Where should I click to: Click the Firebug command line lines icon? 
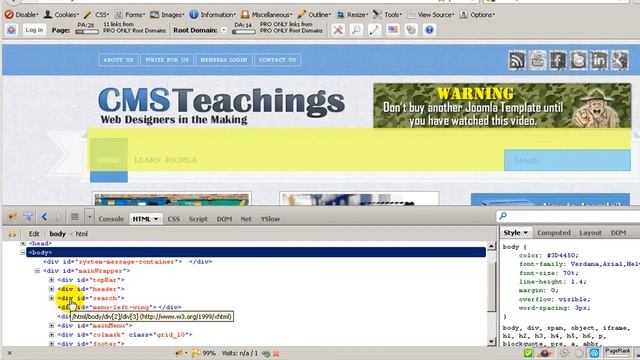tap(75, 217)
